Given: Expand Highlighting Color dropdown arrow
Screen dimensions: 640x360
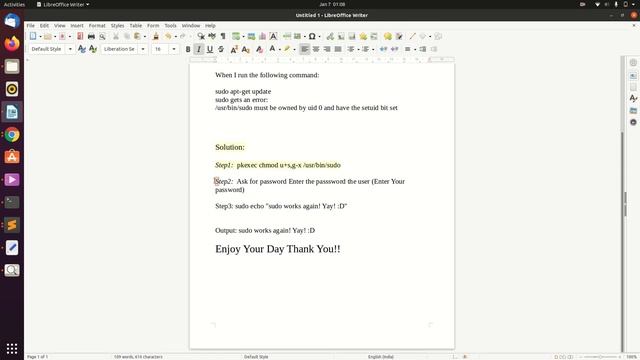Looking at the screenshot, I should (294, 49).
